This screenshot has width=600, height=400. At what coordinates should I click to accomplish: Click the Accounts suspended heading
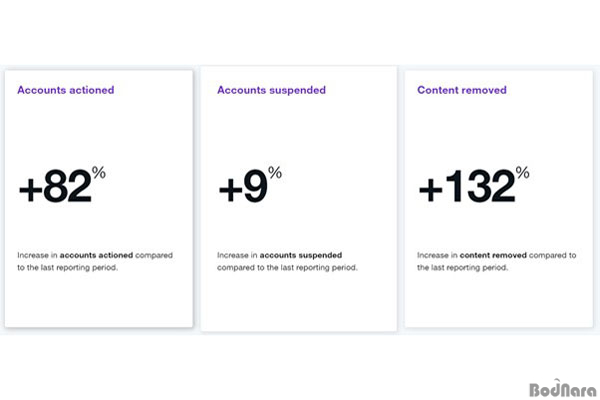pos(271,90)
